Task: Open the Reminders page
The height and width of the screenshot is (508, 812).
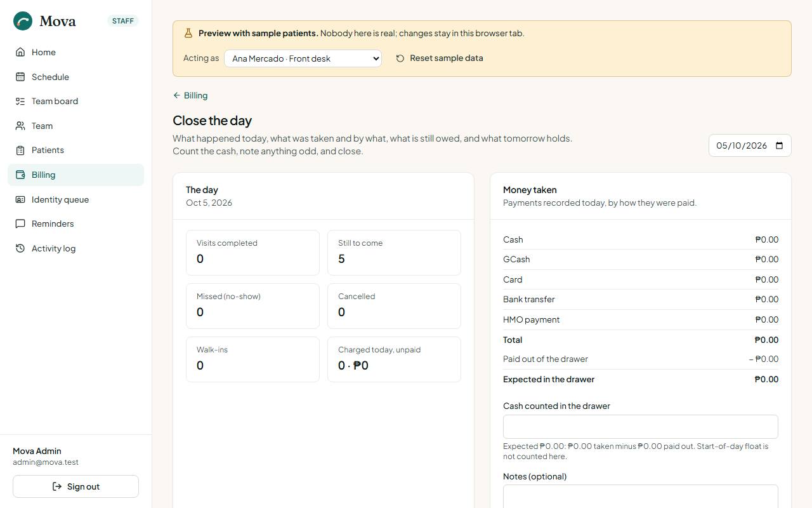Action: tap(76, 224)
